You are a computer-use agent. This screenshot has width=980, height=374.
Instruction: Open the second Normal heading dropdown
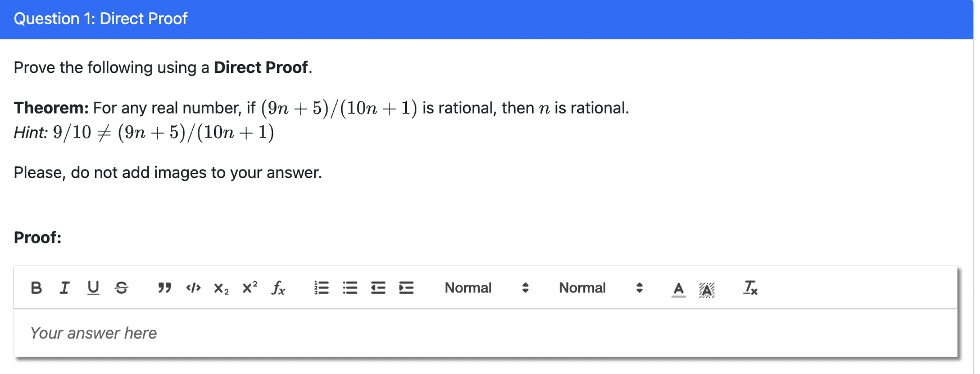click(601, 288)
